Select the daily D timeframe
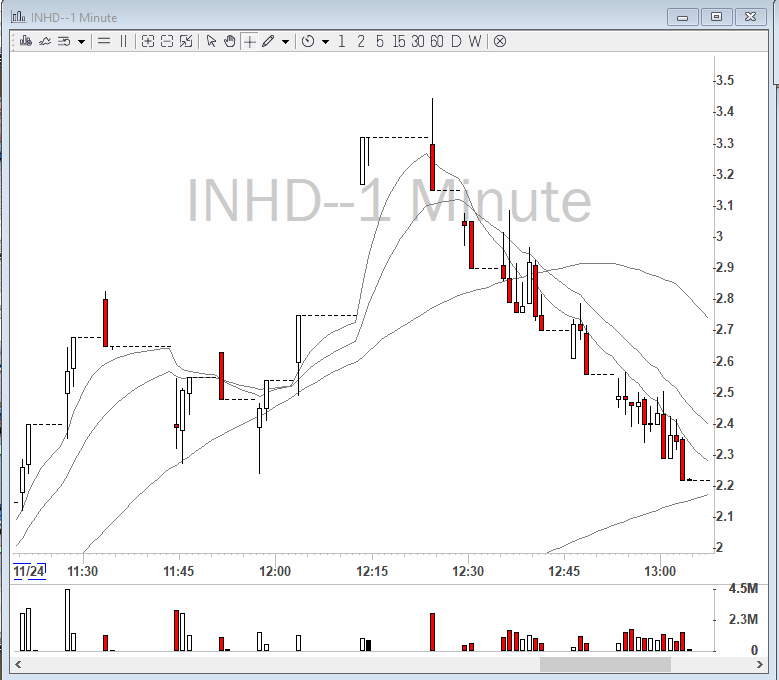The width and height of the screenshot is (779, 680). click(x=456, y=41)
